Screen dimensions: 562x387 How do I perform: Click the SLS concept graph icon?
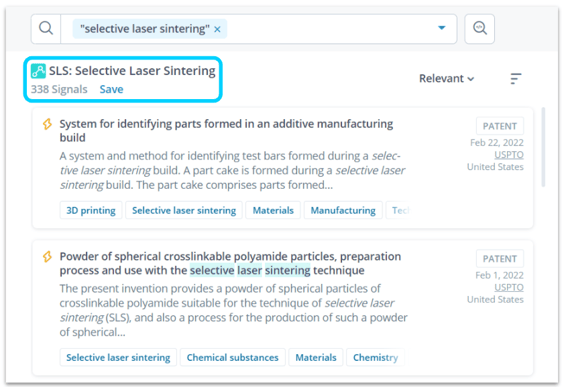pyautogui.click(x=38, y=71)
